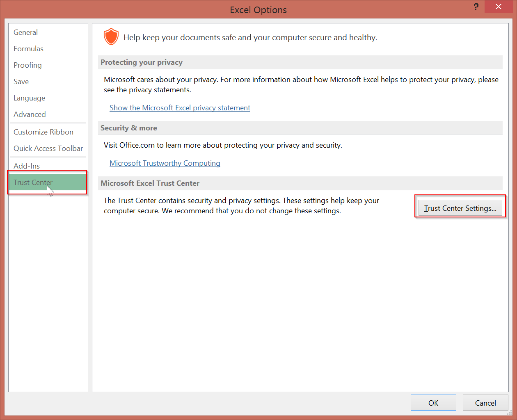This screenshot has height=420, width=517.
Task: Select the Language category
Action: coord(48,98)
